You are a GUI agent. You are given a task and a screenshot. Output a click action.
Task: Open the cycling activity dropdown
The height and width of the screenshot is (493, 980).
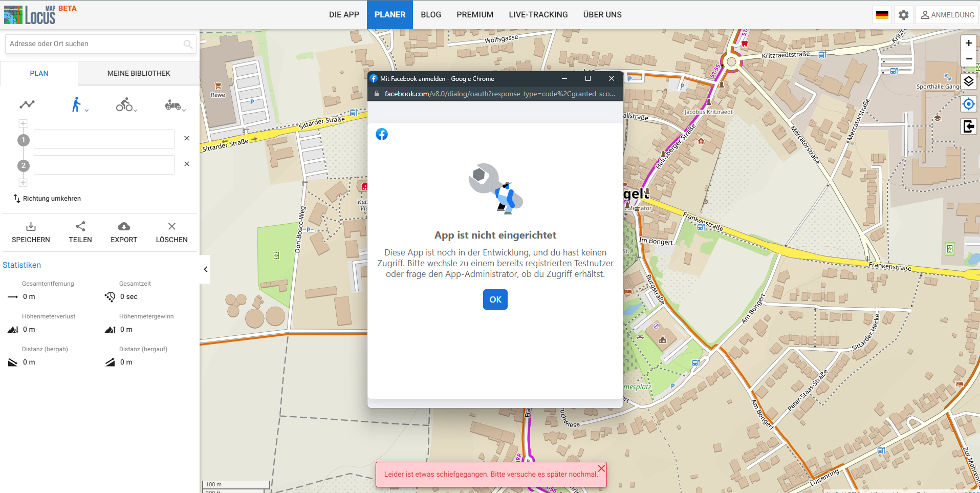[x=126, y=105]
